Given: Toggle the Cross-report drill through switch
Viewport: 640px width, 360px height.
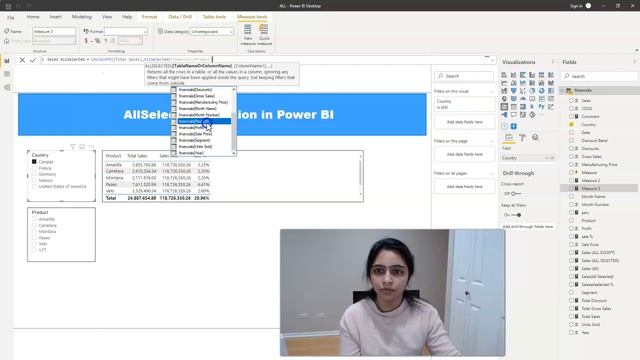Looking at the screenshot, I should pos(516,193).
